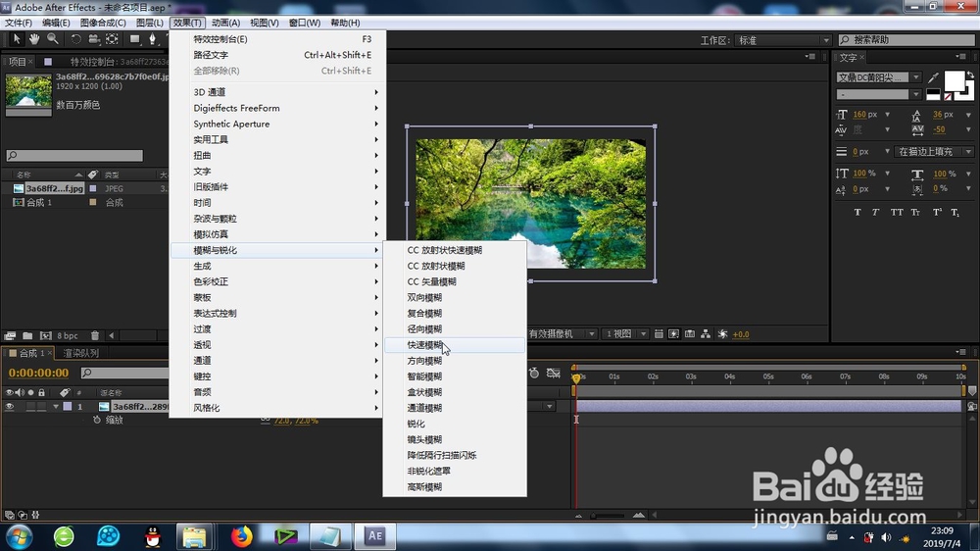
Task: Apply Superscript text style
Action: coord(937,213)
